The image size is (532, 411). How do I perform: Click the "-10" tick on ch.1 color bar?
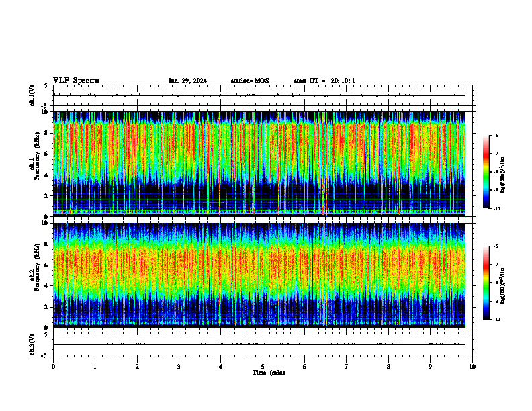[497, 209]
